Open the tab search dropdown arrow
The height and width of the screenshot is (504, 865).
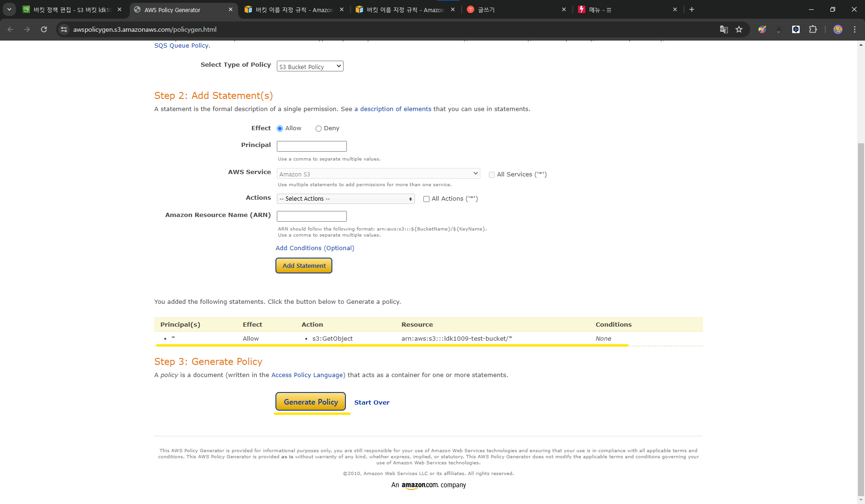pyautogui.click(x=9, y=9)
